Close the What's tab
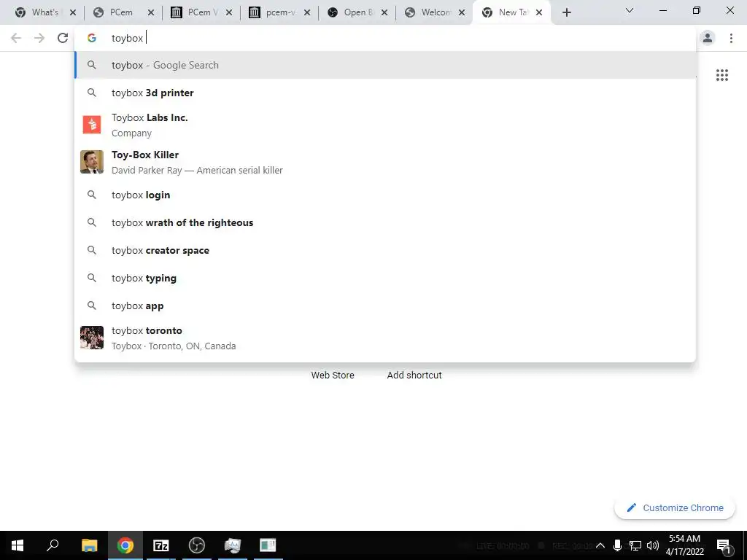 coord(73,13)
